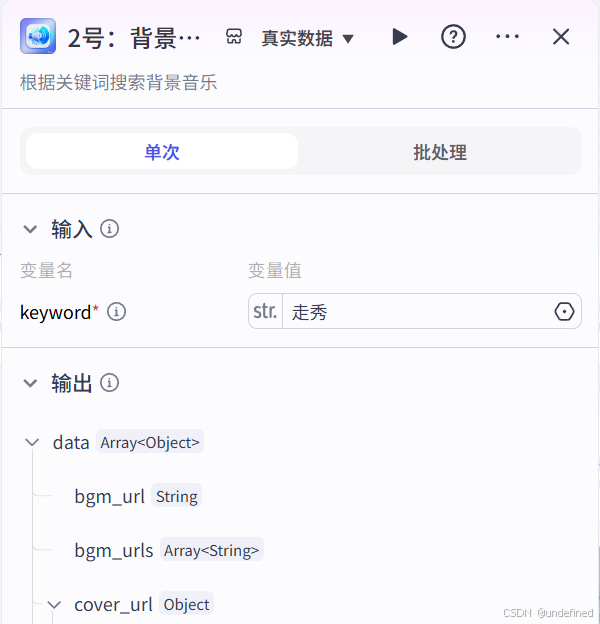The width and height of the screenshot is (600, 624).
Task: Click the str. type label in keyword field
Action: pyautogui.click(x=265, y=311)
